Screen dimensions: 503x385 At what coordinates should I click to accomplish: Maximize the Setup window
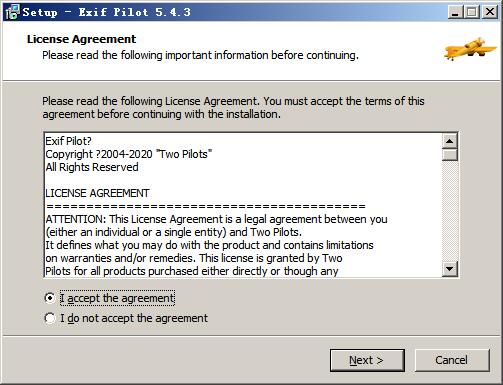472,12
